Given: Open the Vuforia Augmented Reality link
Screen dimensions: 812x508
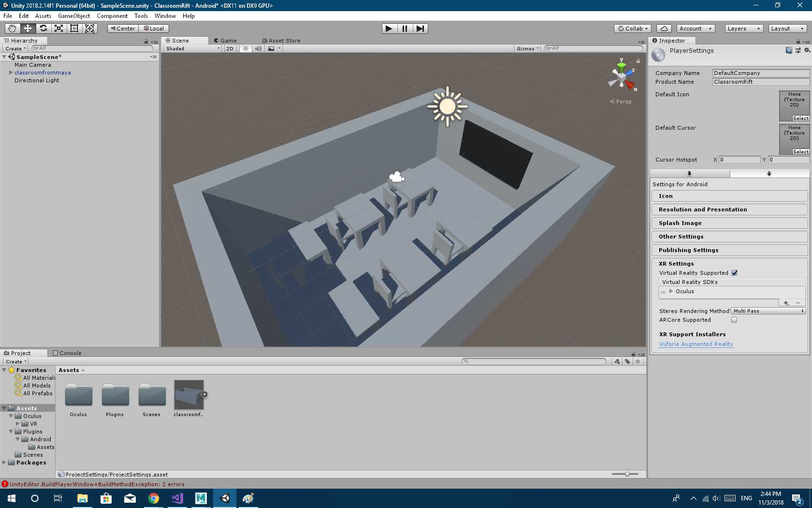Looking at the screenshot, I should (x=696, y=344).
